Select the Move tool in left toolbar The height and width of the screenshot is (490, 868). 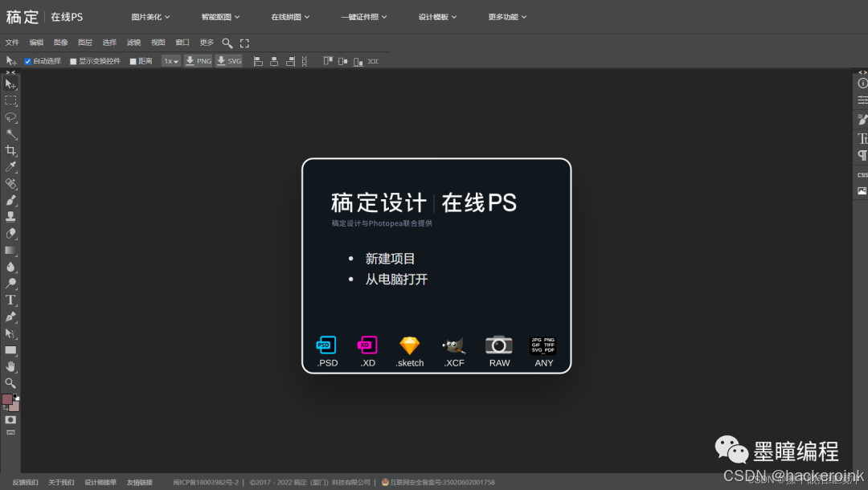pos(10,84)
